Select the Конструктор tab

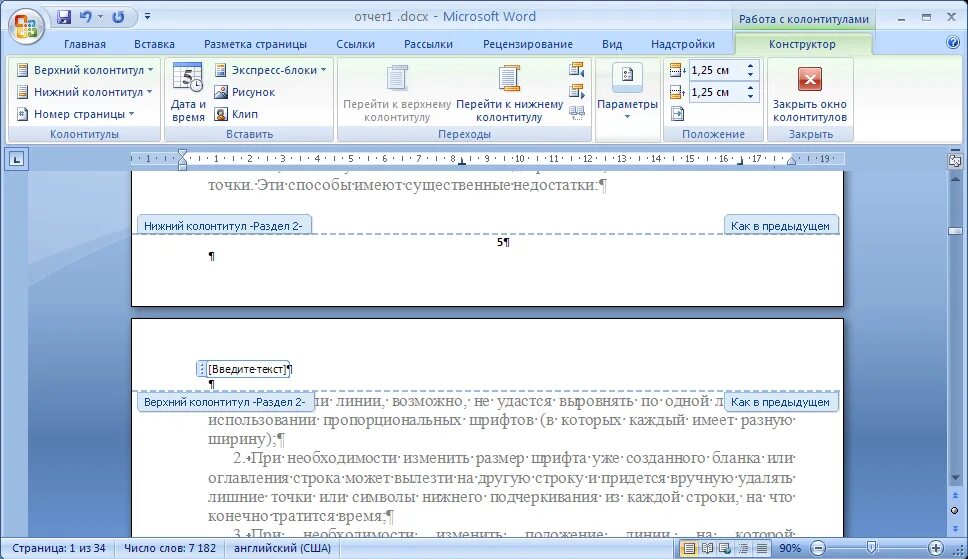[x=802, y=44]
